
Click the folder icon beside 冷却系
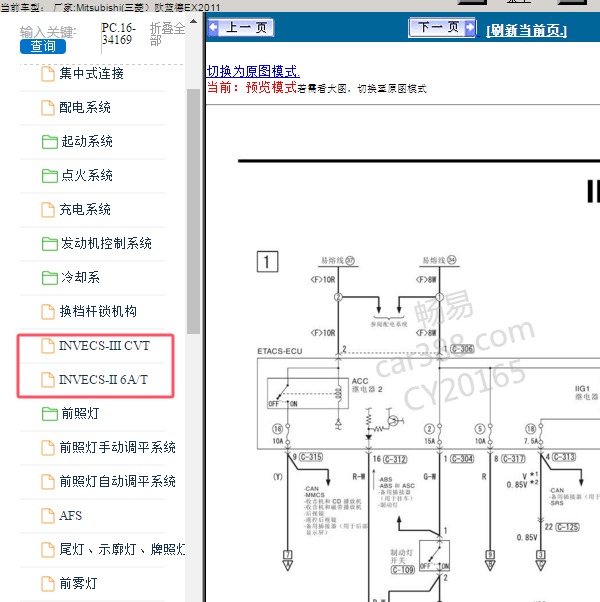tap(50, 278)
